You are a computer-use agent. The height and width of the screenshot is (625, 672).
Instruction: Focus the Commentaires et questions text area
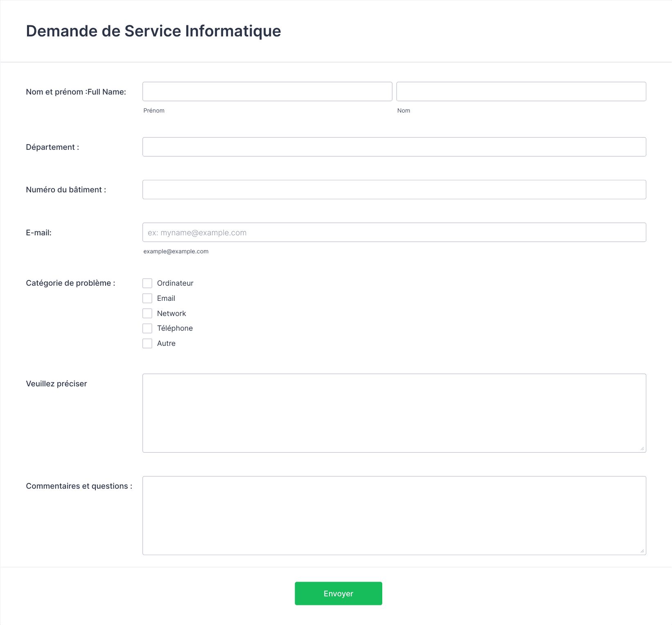pos(394,515)
